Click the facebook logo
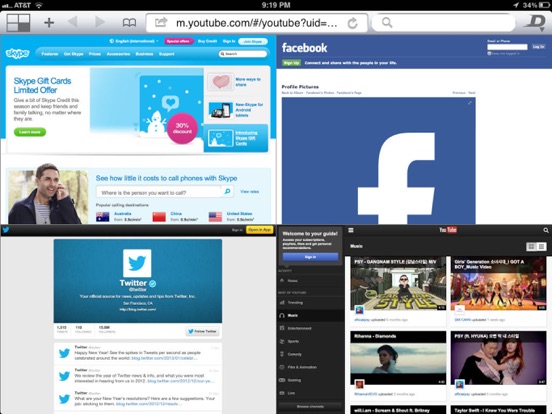The height and width of the screenshot is (414, 552). click(x=305, y=48)
